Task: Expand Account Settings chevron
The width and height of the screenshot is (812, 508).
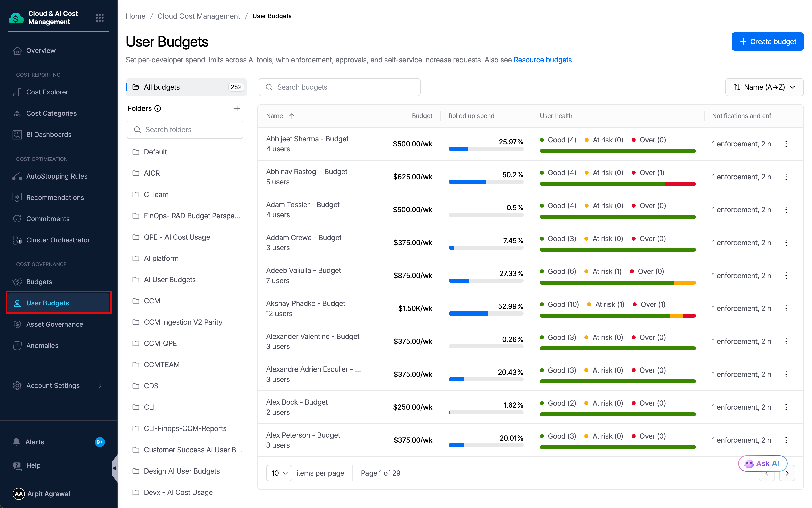Action: coord(100,386)
